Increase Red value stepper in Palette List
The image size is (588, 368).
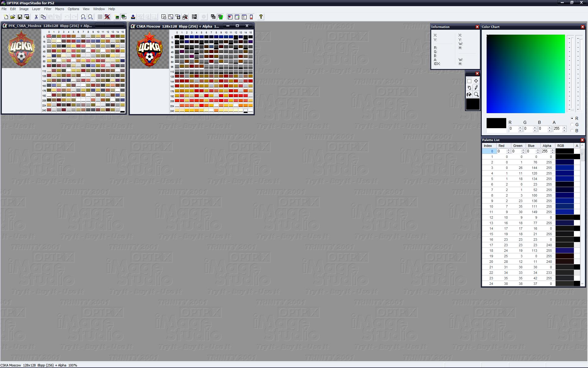tap(508, 150)
